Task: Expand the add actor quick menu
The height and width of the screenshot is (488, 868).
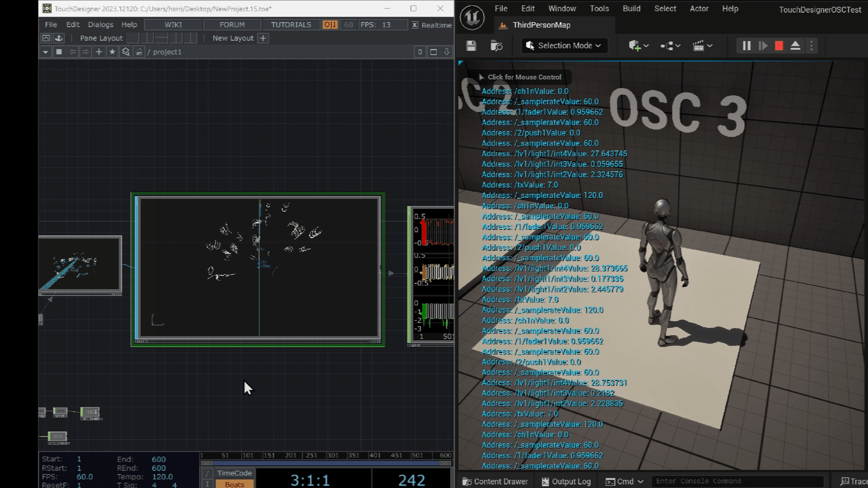Action: pyautogui.click(x=638, y=46)
